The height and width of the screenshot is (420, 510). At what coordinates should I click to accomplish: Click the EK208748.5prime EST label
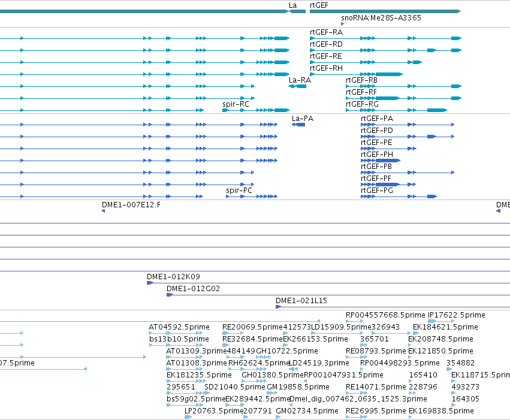click(440, 339)
